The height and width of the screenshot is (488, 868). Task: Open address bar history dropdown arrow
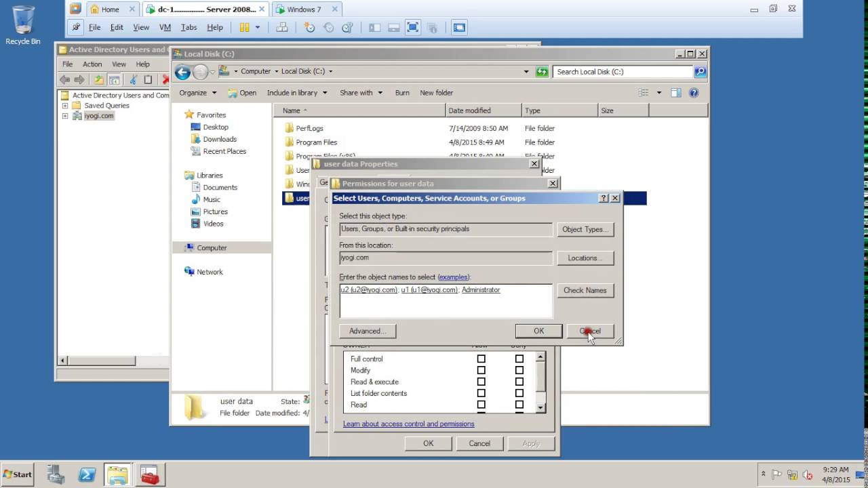[x=526, y=72]
